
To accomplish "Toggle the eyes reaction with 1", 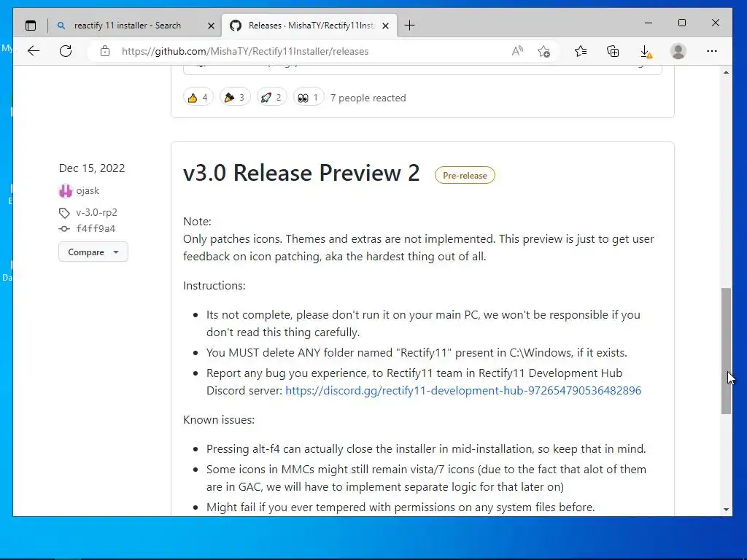I will click(x=309, y=98).
